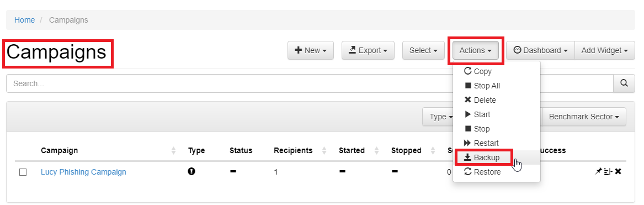Viewport: 644px width, 205px height.
Task: Expand the Export dropdown
Action: 368,50
